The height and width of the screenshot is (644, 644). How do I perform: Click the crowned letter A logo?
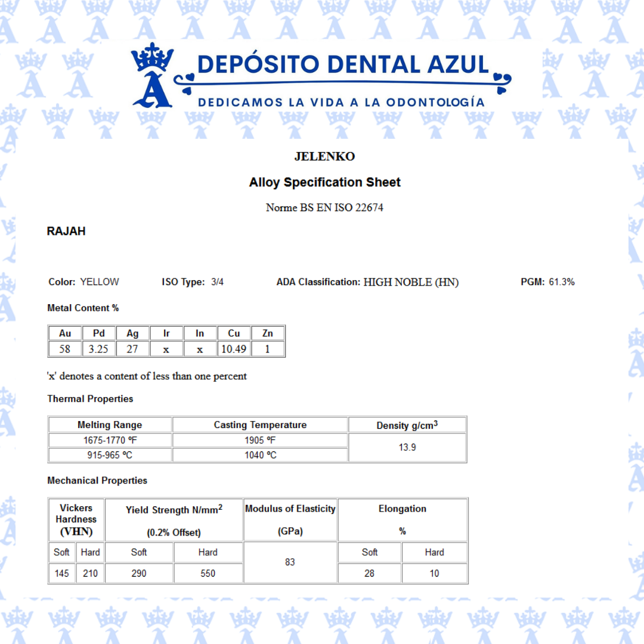[153, 75]
